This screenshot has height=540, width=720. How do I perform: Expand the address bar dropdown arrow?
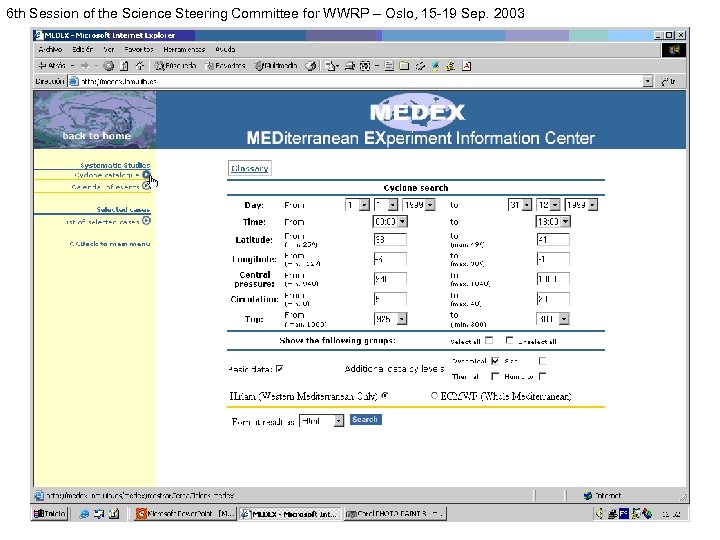pos(647,81)
